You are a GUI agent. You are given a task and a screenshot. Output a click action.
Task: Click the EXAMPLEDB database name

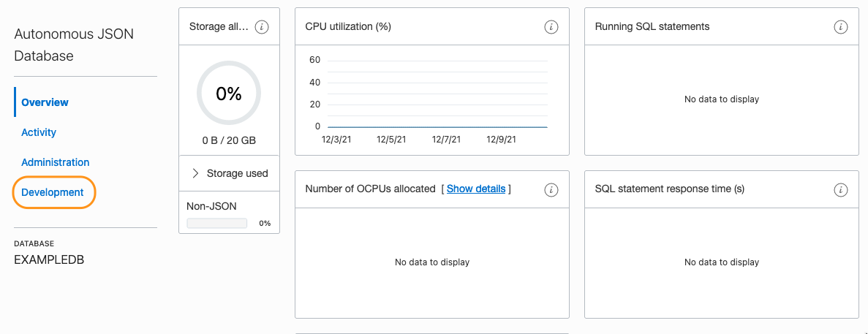(49, 259)
